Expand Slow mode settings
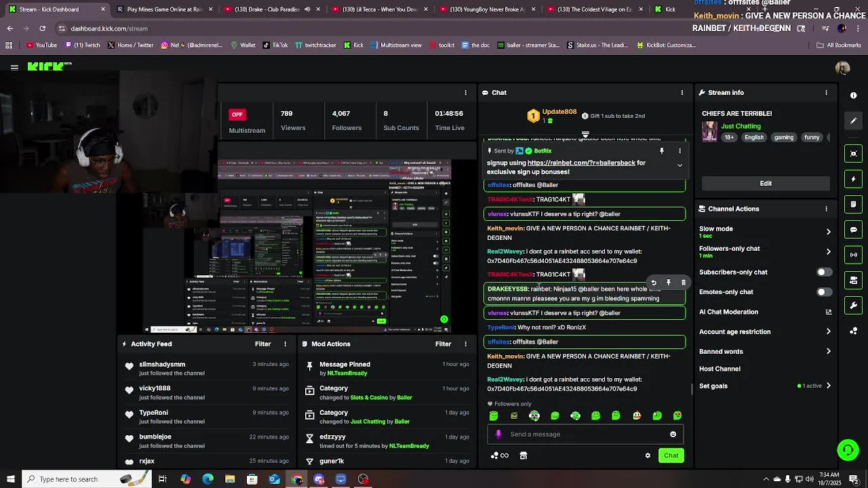The width and height of the screenshot is (868, 488). point(828,232)
